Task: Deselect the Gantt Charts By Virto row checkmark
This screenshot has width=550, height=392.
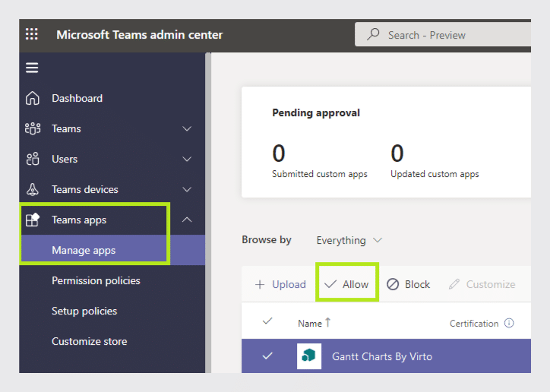Action: click(267, 356)
